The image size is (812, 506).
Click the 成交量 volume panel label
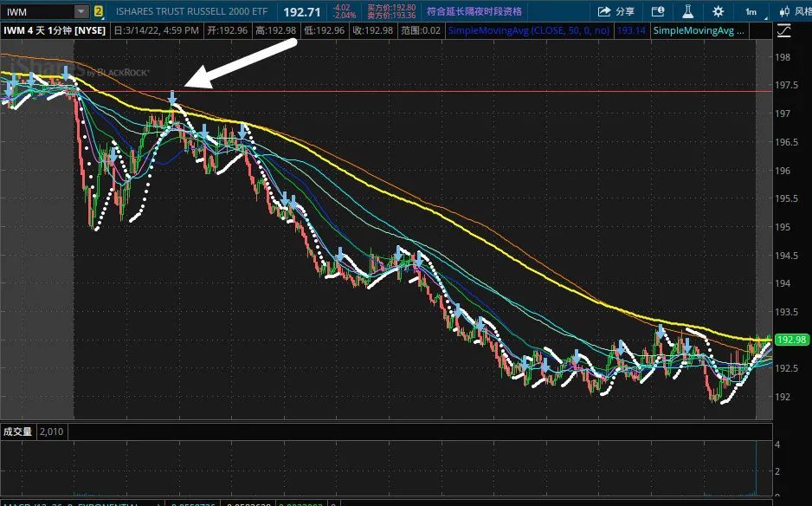[x=17, y=431]
